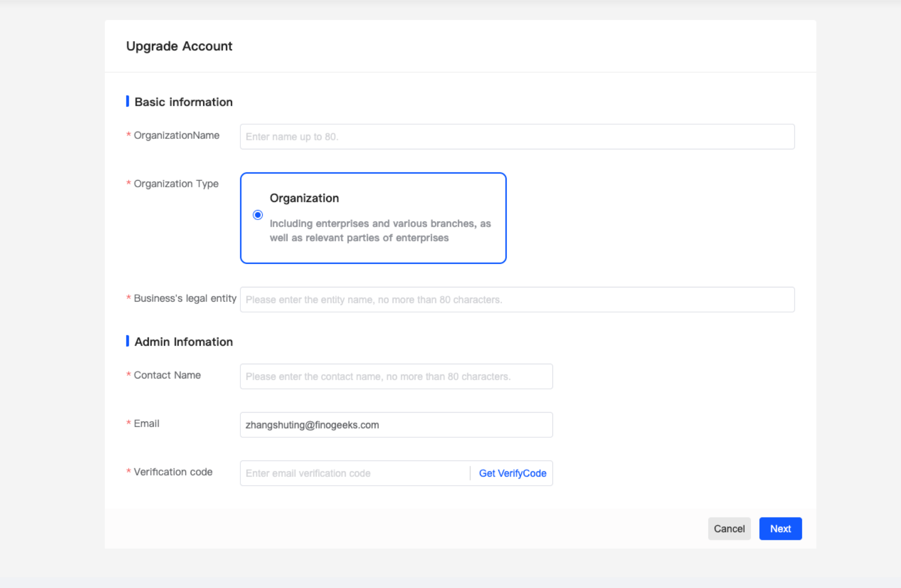Click the Organization Type label
This screenshot has height=588, width=901.
(176, 184)
